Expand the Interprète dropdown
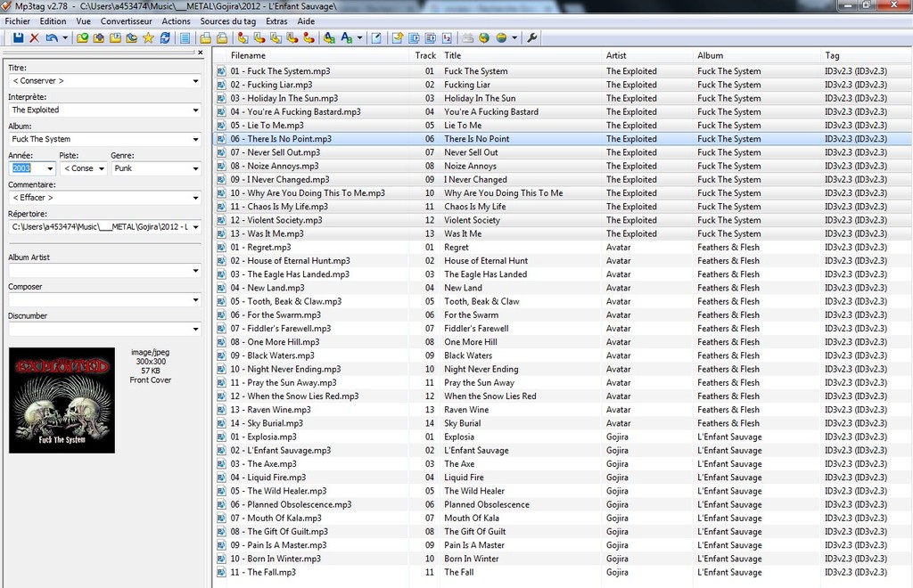This screenshot has width=913, height=588. point(195,110)
